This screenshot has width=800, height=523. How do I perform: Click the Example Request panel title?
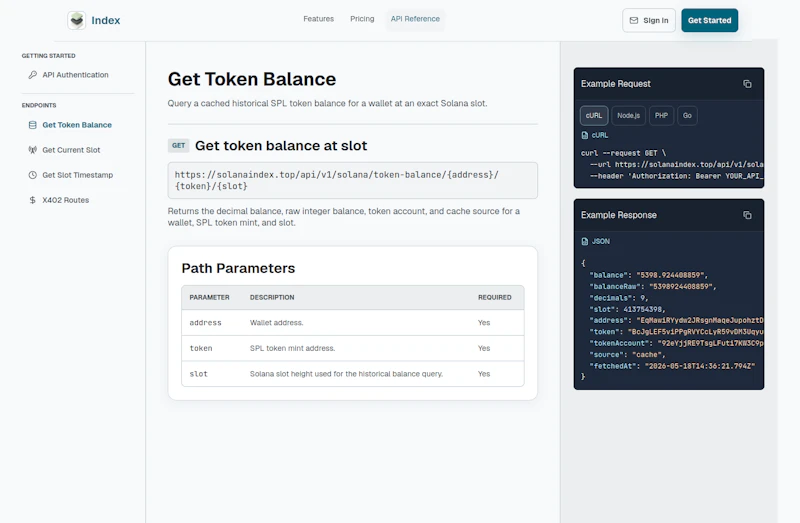616,84
